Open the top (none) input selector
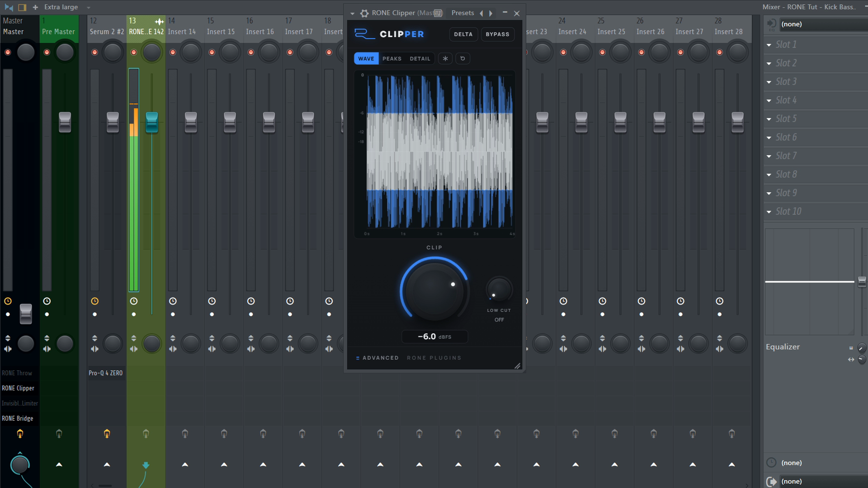 [824, 24]
